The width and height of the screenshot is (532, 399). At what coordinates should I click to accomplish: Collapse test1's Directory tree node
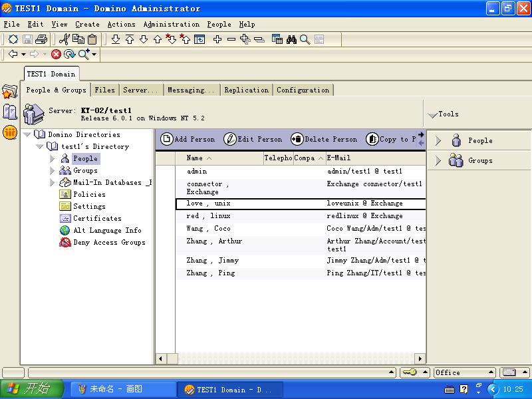click(40, 146)
